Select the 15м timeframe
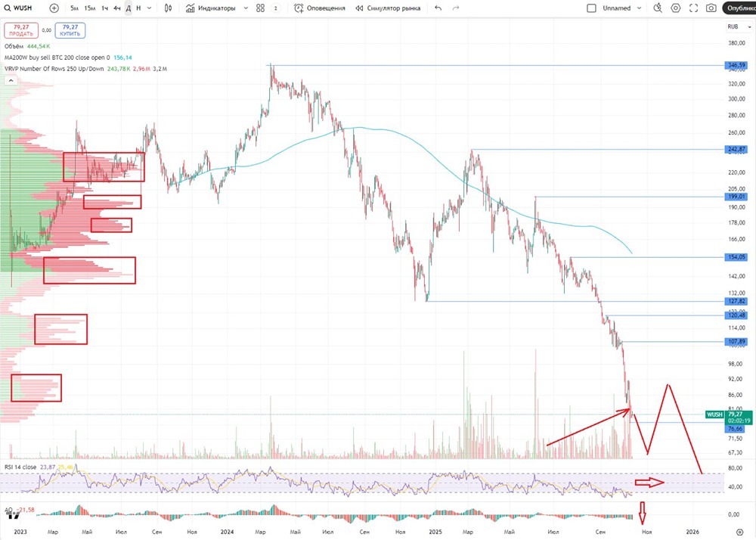Image resolution: width=756 pixels, height=540 pixels. pyautogui.click(x=90, y=8)
